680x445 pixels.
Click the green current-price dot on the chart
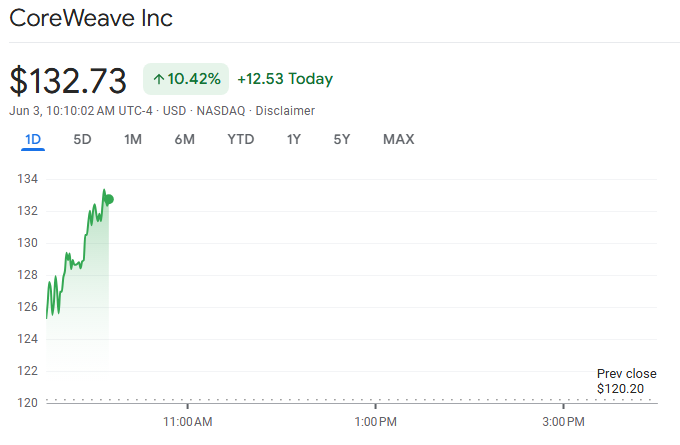[x=108, y=199]
